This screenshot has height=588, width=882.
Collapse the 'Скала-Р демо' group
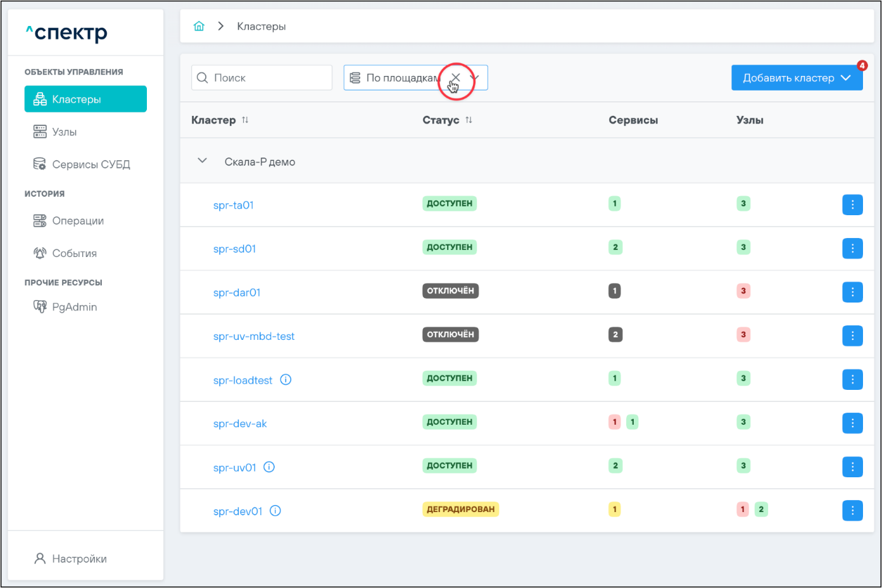[x=203, y=161]
